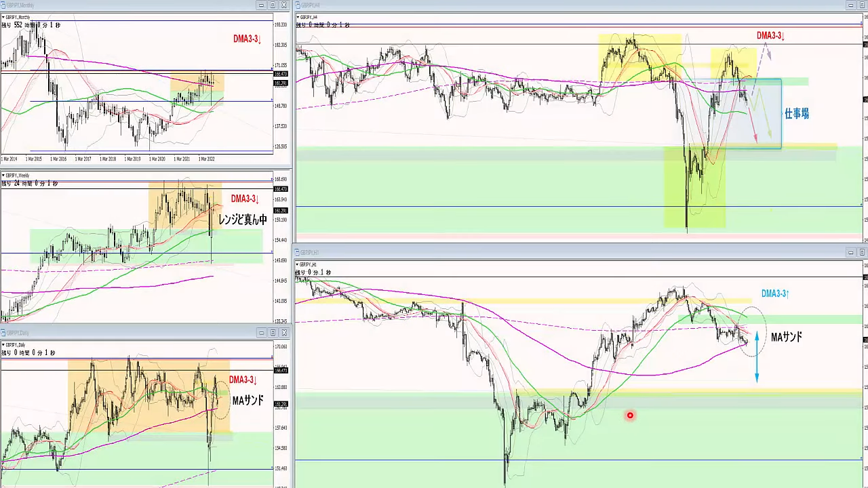Click the GBPJPY Daily chart window icon

pos(3,333)
